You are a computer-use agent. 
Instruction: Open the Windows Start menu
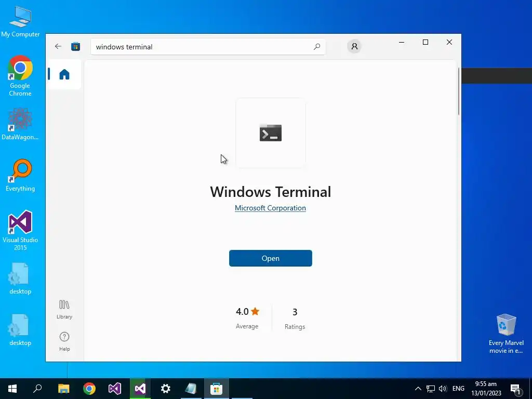(12, 389)
